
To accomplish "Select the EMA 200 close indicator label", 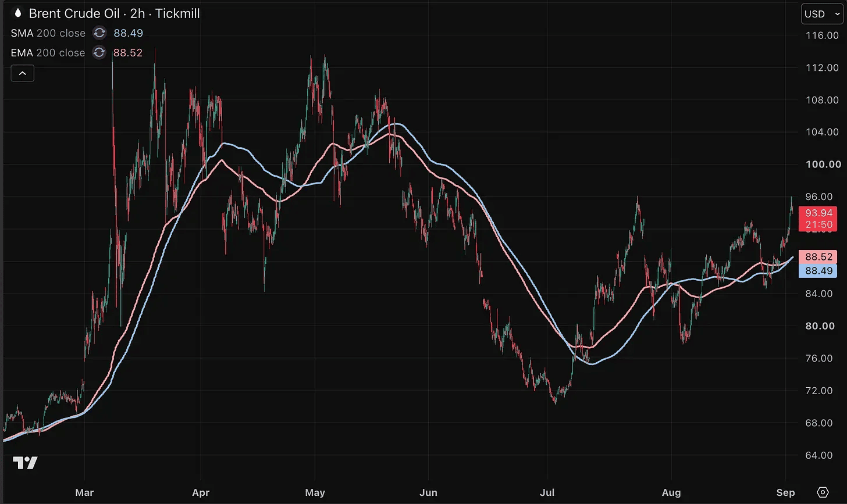I will coord(48,53).
